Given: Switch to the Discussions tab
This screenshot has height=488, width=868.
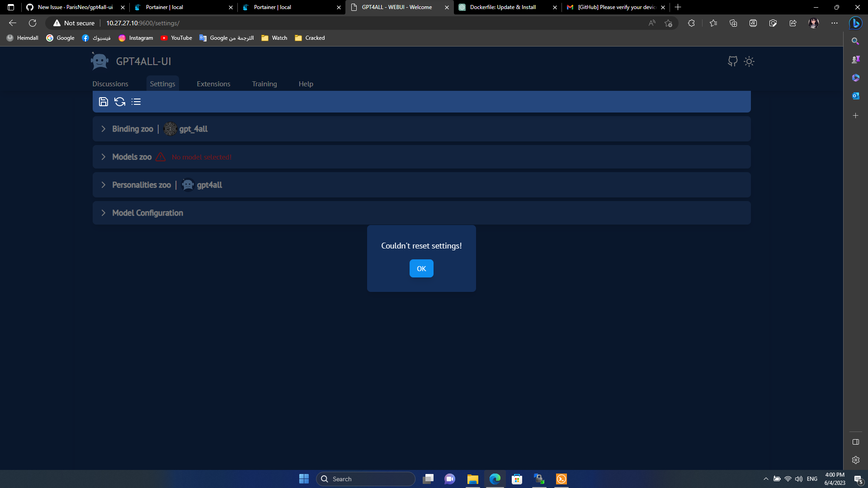Looking at the screenshot, I should [110, 84].
